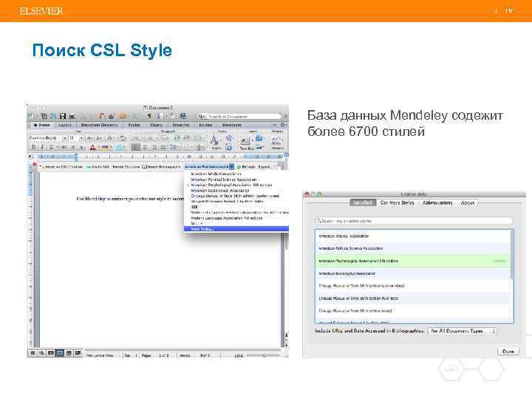Switch to Abbreviations tab in dialog

click(437, 202)
